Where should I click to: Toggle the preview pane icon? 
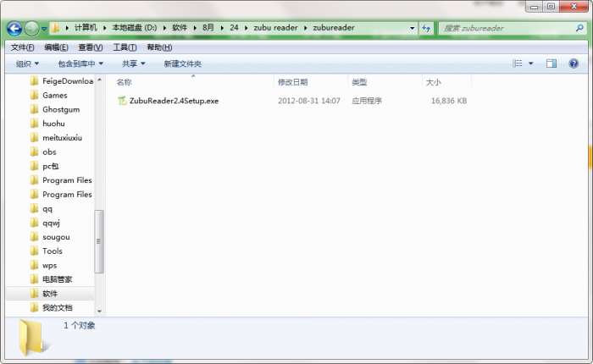[x=551, y=63]
